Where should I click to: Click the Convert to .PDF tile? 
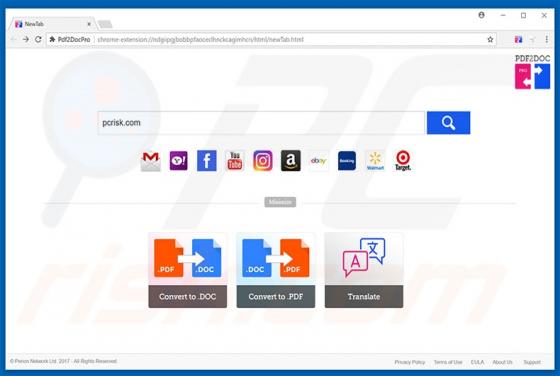276,270
